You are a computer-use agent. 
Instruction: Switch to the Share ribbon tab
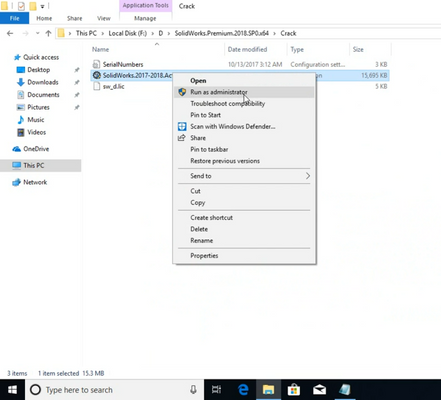point(74,18)
